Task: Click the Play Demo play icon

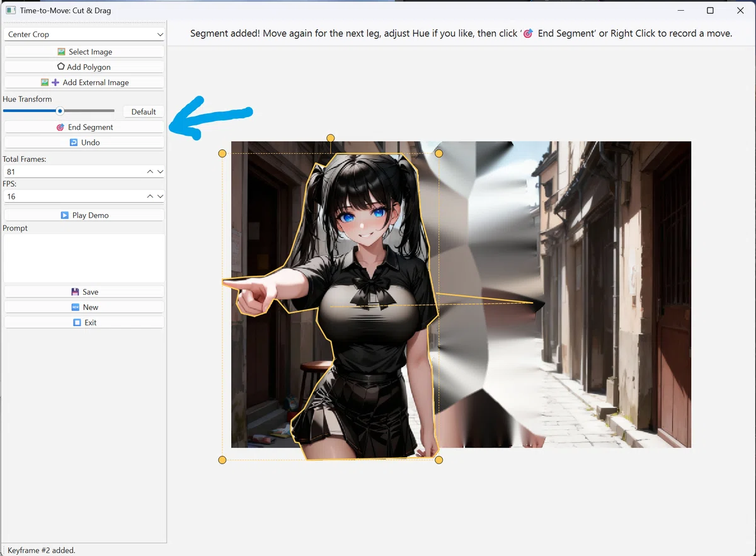Action: click(65, 215)
